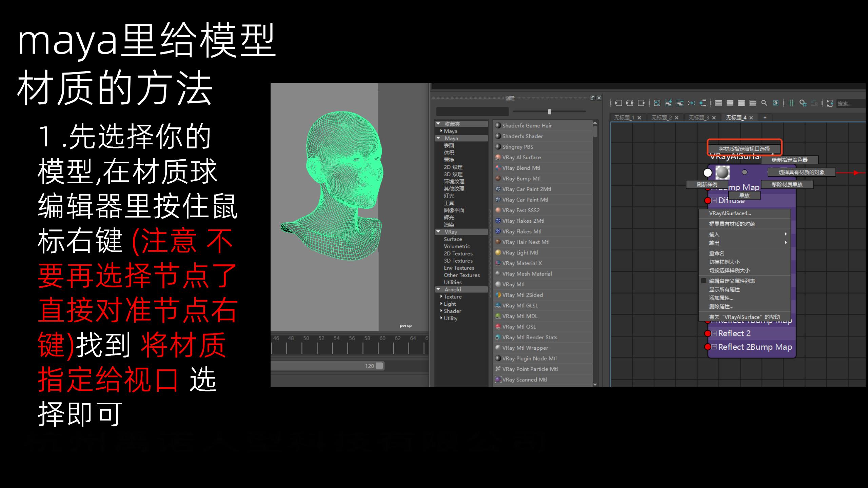868x488 pixels.
Task: Click the Rearrange graph icon
Action: [691, 103]
